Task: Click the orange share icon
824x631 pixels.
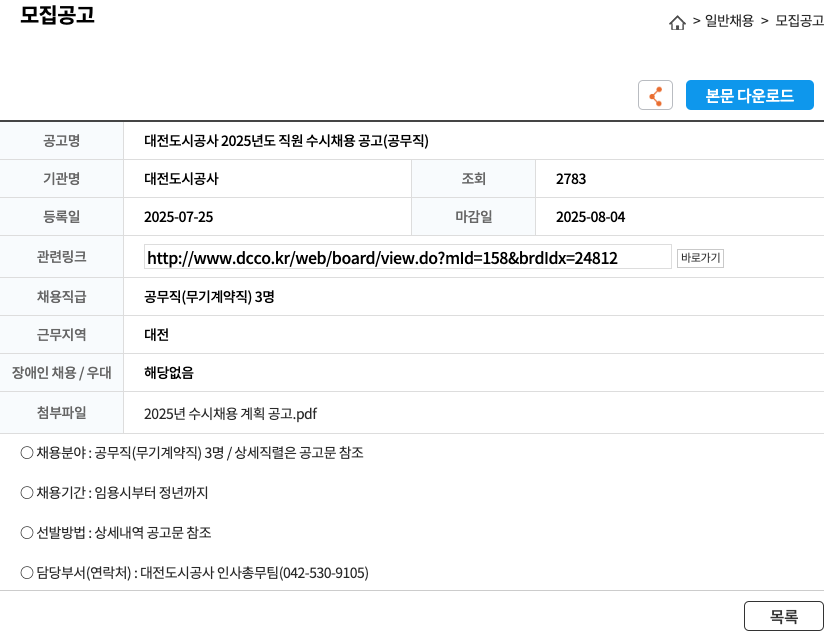Action: (655, 95)
